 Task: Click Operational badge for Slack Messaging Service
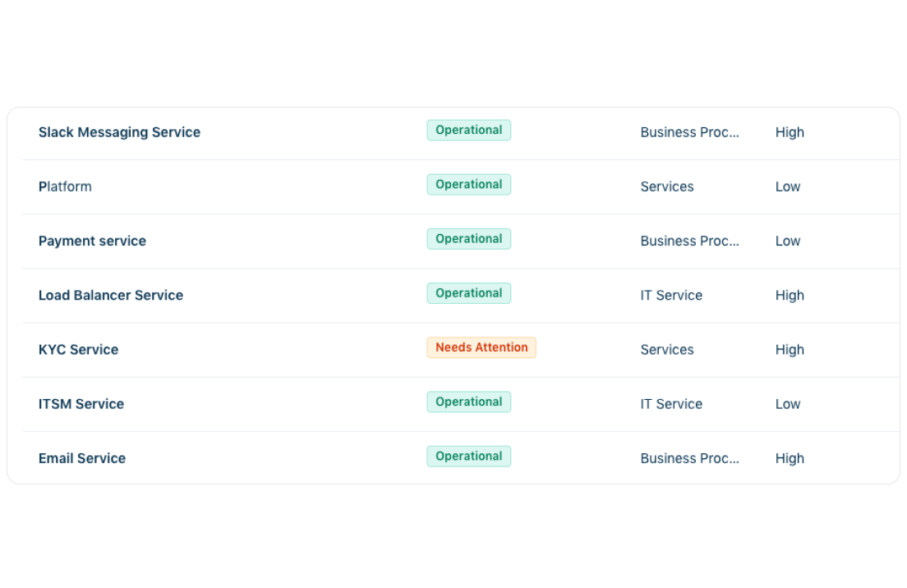468,130
